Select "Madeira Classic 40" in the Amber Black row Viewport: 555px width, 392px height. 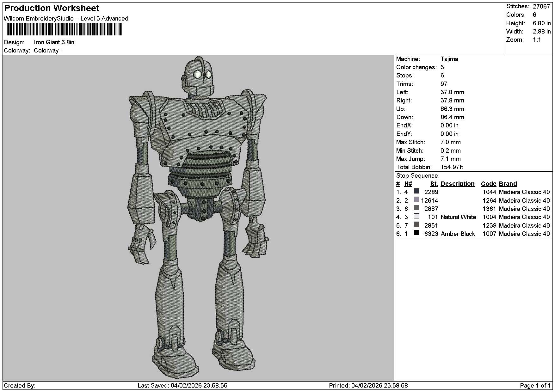click(x=524, y=234)
